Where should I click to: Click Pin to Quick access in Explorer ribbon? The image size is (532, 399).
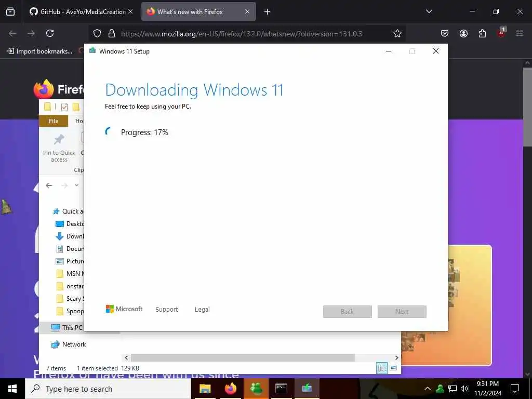[x=59, y=148]
